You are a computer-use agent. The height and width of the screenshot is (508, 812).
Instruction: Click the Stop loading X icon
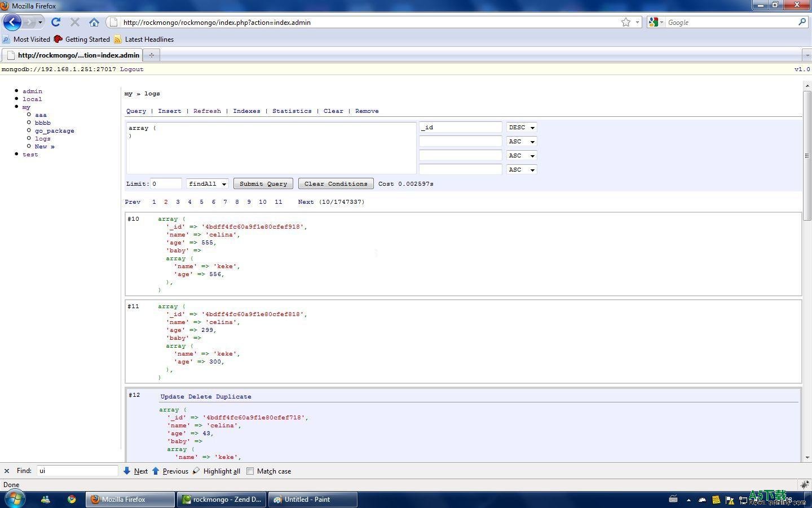(75, 22)
